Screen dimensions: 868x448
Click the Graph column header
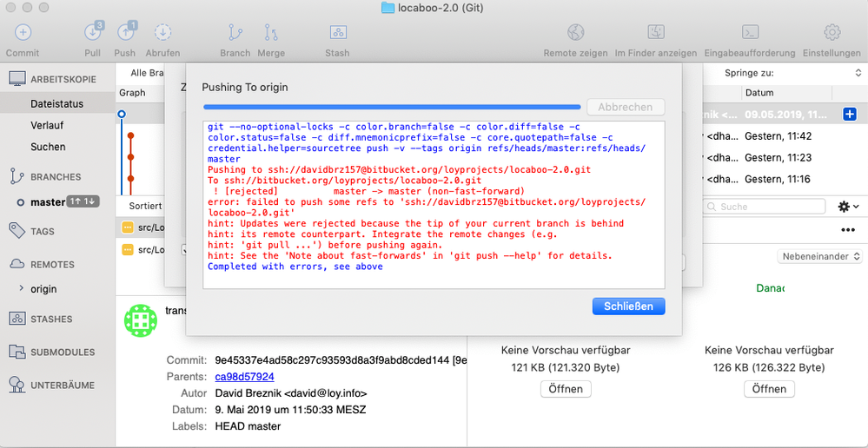coord(132,93)
